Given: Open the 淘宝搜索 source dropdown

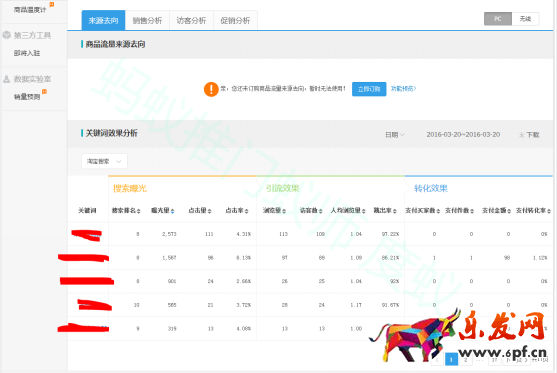Looking at the screenshot, I should [x=104, y=161].
